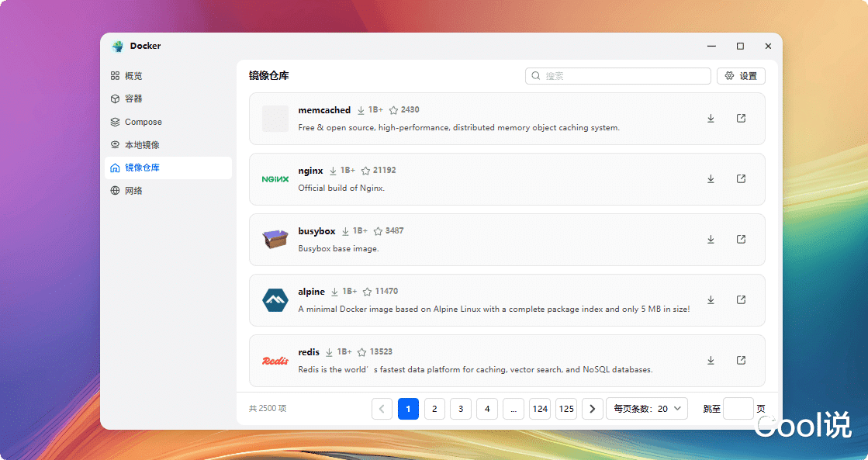Click the busybox box logo
868x460 pixels.
tap(275, 239)
